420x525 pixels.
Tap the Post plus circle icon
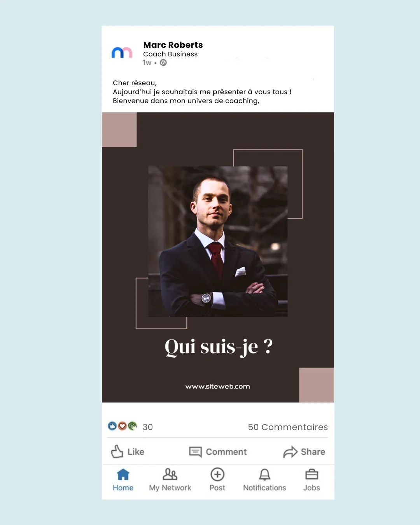point(217,474)
